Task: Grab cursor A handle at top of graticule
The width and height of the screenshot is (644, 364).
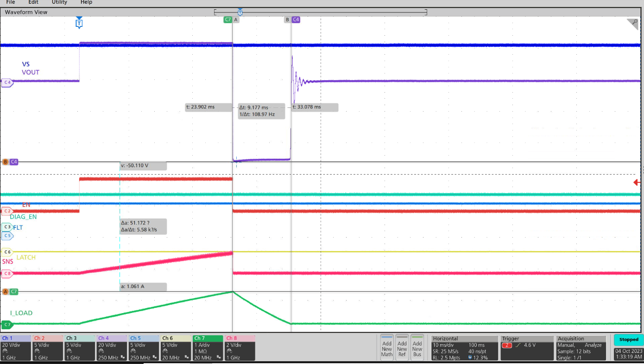Action: (x=236, y=19)
